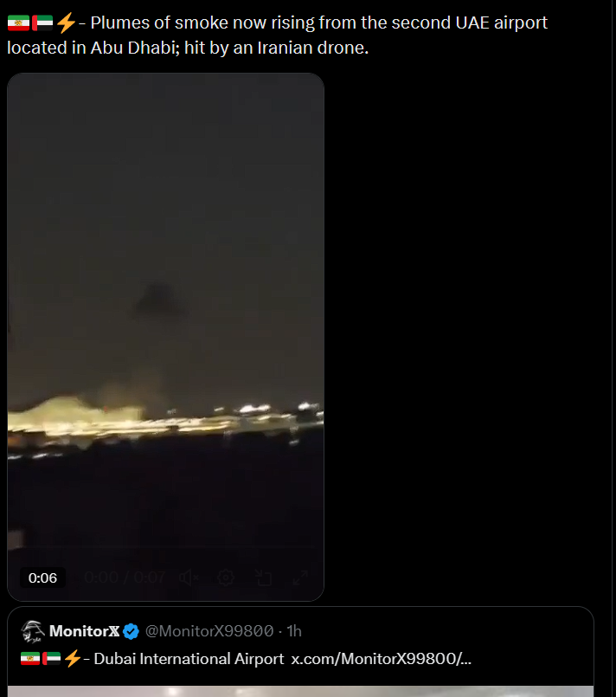This screenshot has width=616, height=697.
Task: Click the blue verified badge next to MonitorX
Action: pos(132,630)
